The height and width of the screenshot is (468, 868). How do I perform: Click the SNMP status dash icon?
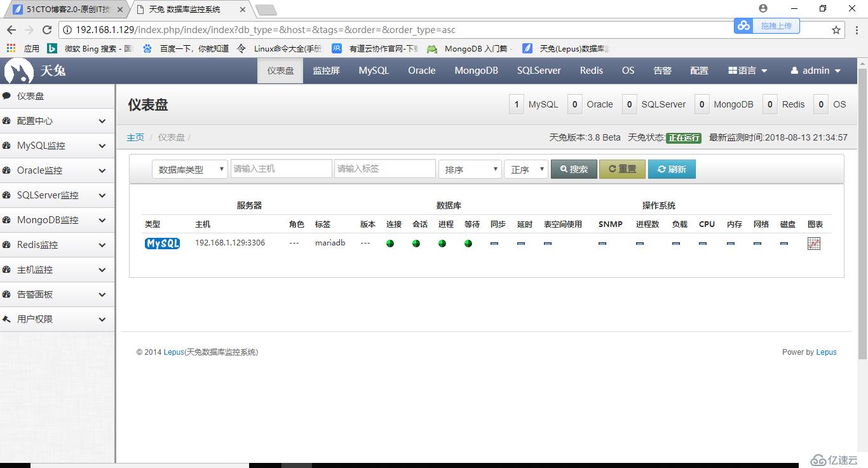[x=602, y=244]
